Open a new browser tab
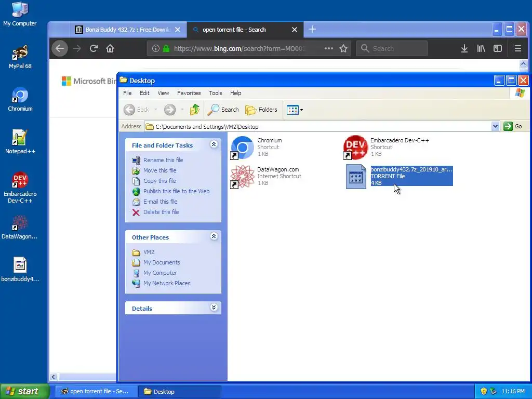The image size is (532, 399). (x=312, y=30)
